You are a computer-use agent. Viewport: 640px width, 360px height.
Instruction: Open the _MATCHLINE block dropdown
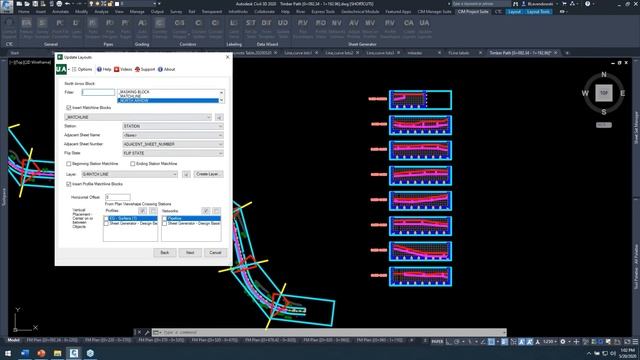click(138, 117)
